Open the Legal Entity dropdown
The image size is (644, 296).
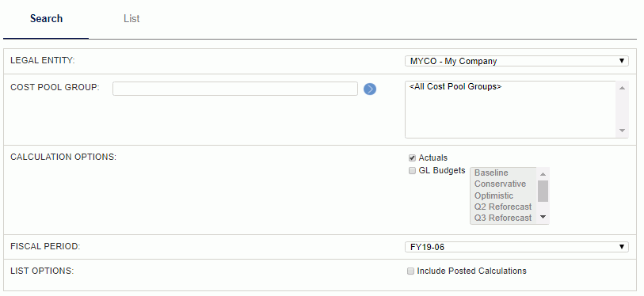tap(516, 61)
